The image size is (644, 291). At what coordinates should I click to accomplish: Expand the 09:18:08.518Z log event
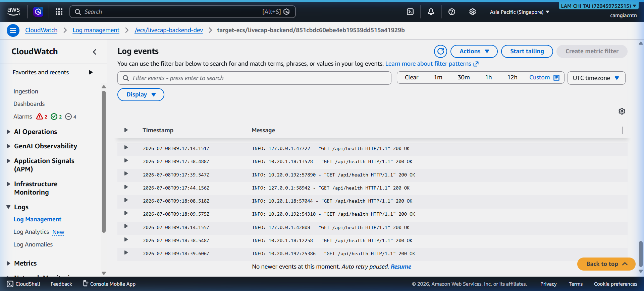tap(126, 200)
